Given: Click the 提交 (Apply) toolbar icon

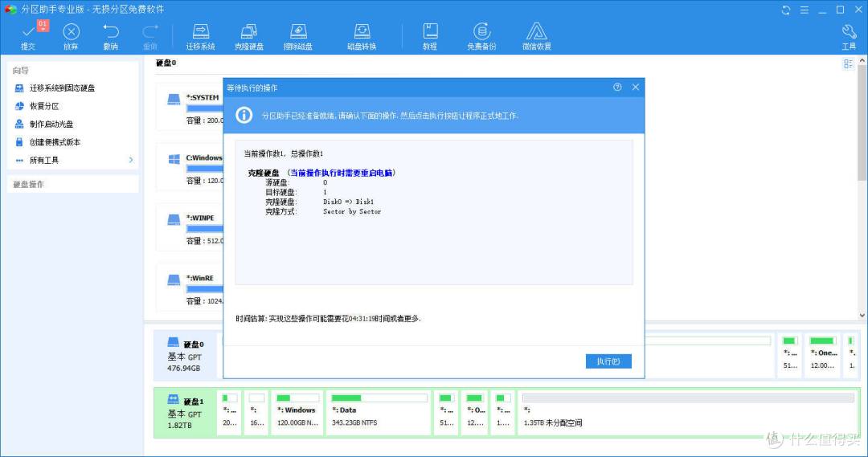Looking at the screenshot, I should (x=28, y=35).
